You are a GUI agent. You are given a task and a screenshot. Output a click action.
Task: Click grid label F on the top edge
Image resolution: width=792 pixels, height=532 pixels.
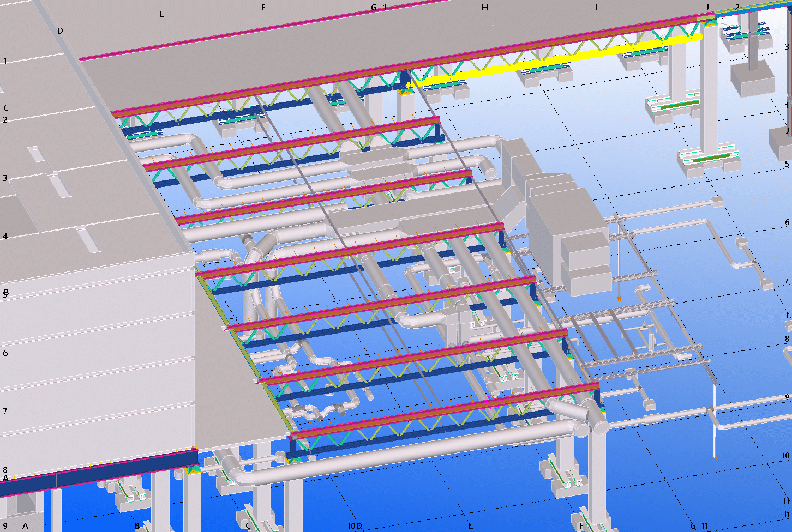263,8
